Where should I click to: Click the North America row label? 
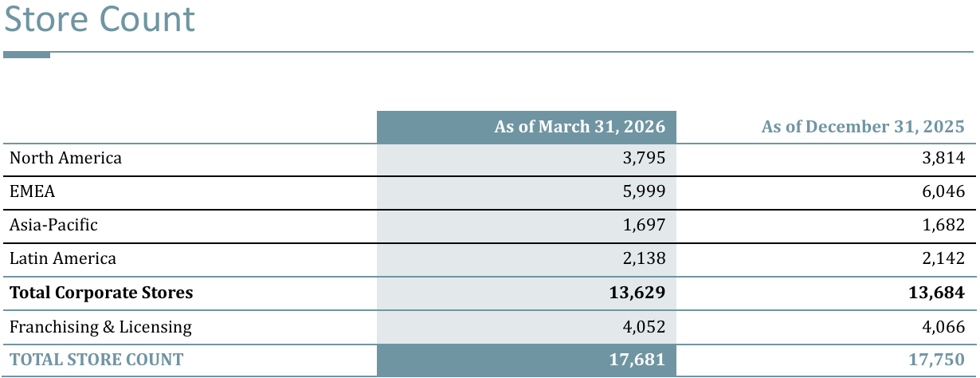[x=65, y=158]
